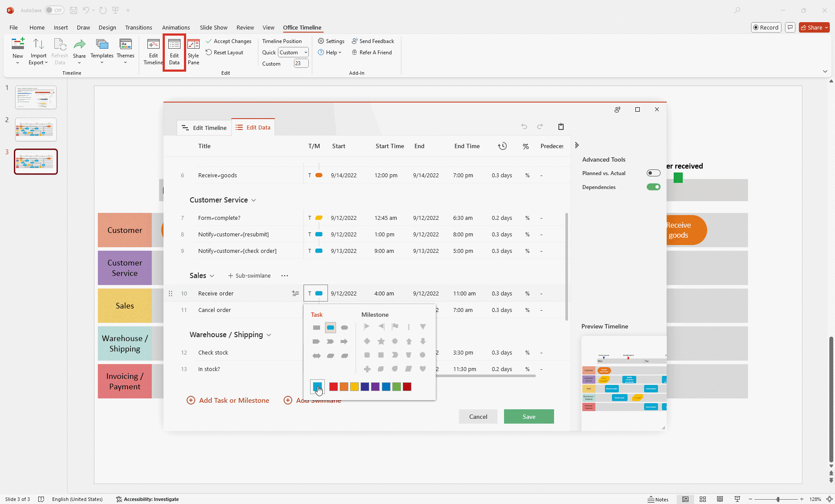
Task: Click the Save button
Action: click(529, 416)
